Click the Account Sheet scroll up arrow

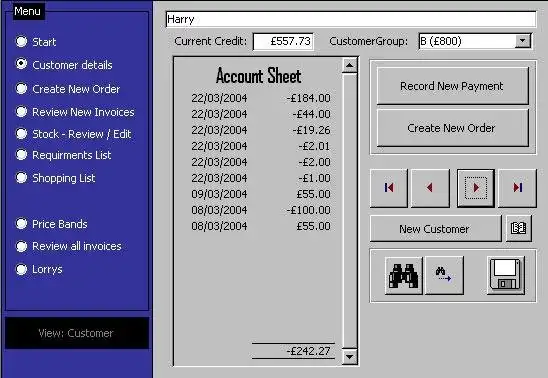(x=350, y=65)
